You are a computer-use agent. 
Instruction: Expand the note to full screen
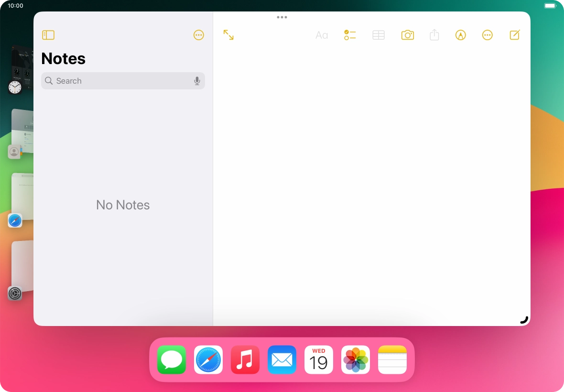coord(228,34)
